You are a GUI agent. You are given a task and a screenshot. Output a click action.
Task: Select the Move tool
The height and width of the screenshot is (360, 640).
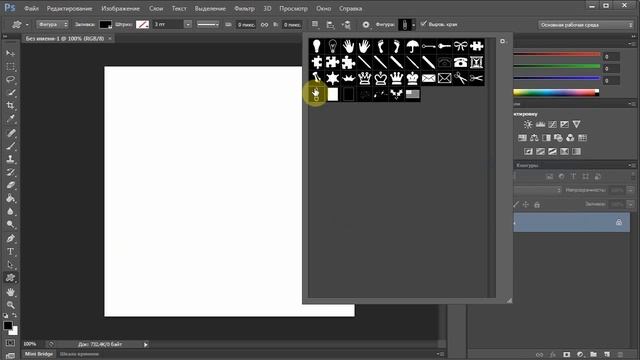(11, 53)
